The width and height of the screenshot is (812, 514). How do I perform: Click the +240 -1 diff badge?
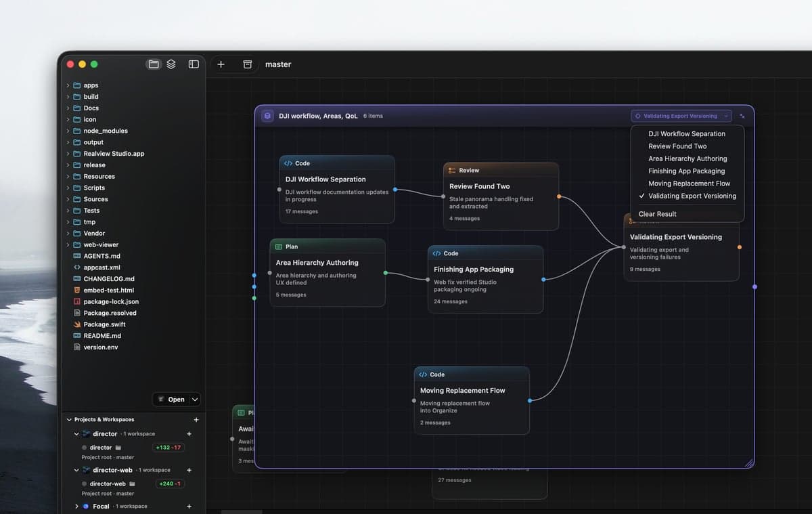pyautogui.click(x=169, y=484)
